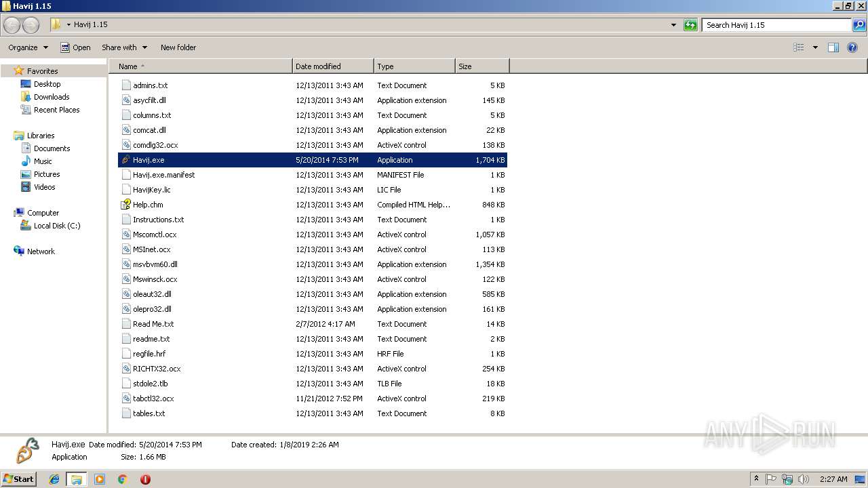868x488 pixels.
Task: Open the view options dropdown arrow
Action: [x=815, y=47]
